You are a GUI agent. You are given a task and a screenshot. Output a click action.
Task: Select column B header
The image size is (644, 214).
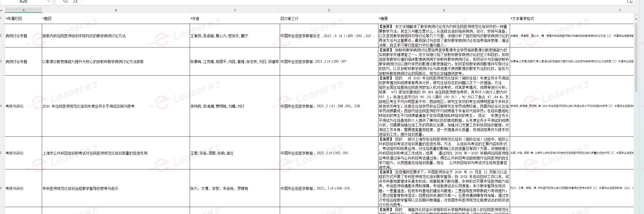point(116,10)
